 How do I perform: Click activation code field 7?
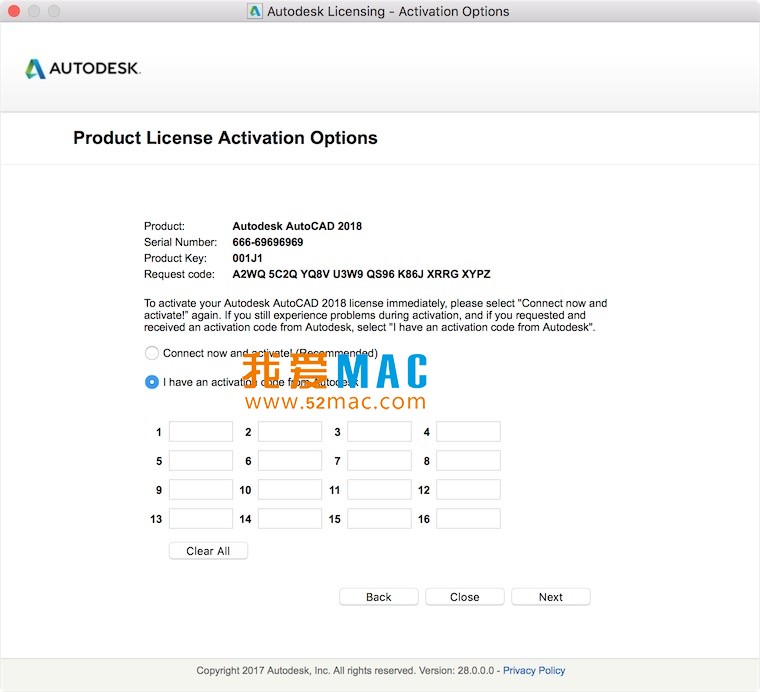[x=380, y=460]
